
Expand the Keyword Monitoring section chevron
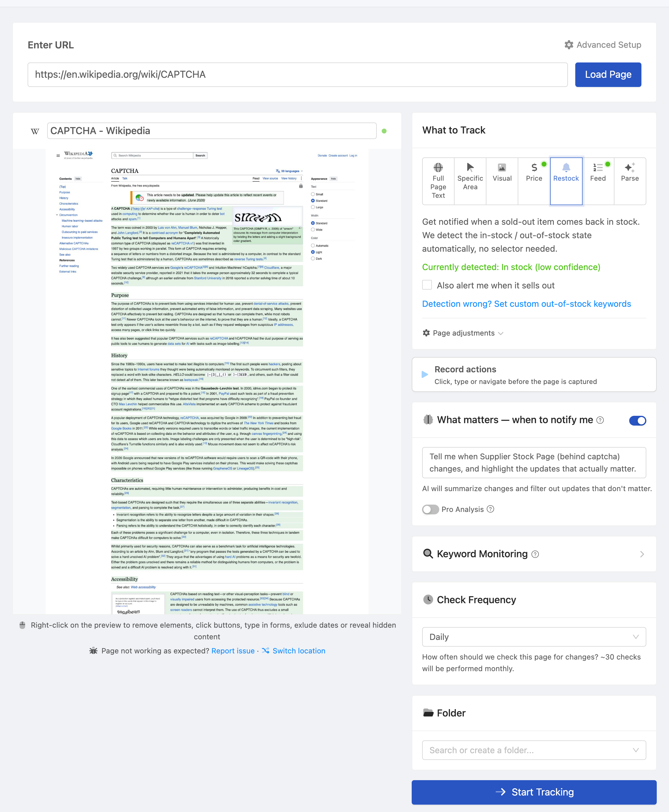pos(642,554)
